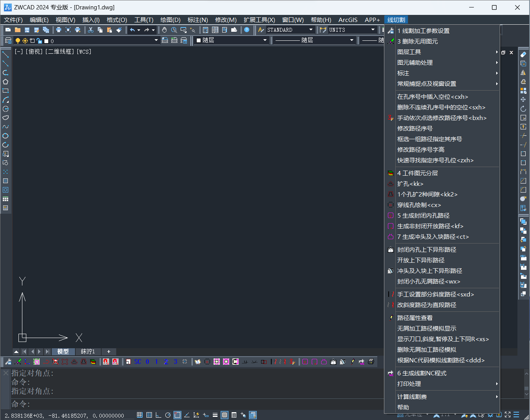
Task: Choose 6 生成线割NC程式 menu entry
Action: tap(442, 373)
